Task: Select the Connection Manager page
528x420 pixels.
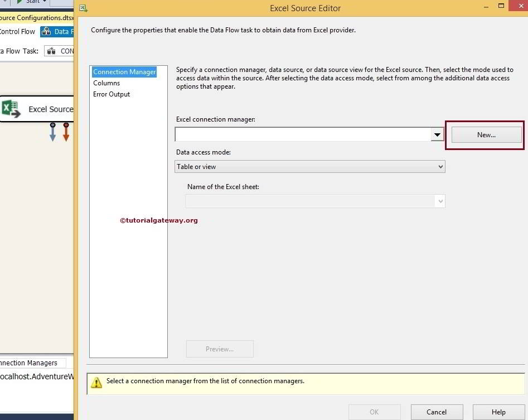Action: (124, 71)
